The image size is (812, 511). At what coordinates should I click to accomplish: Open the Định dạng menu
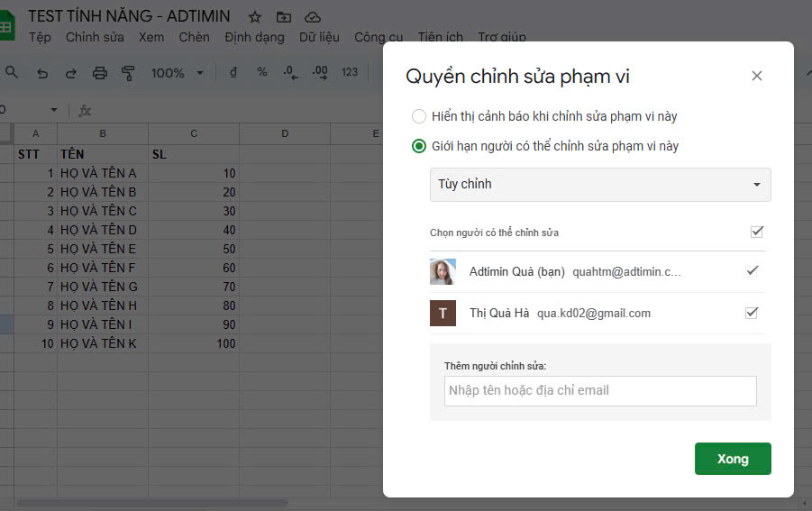coord(254,37)
